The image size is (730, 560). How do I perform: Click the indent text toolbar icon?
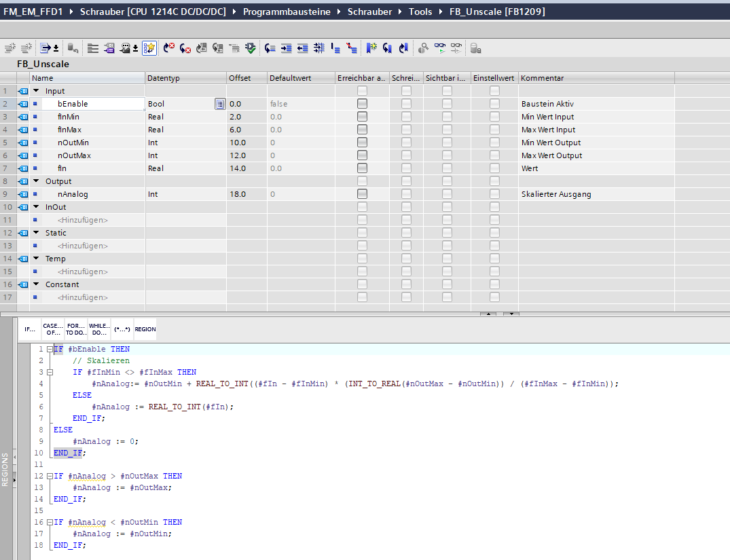pos(286,48)
